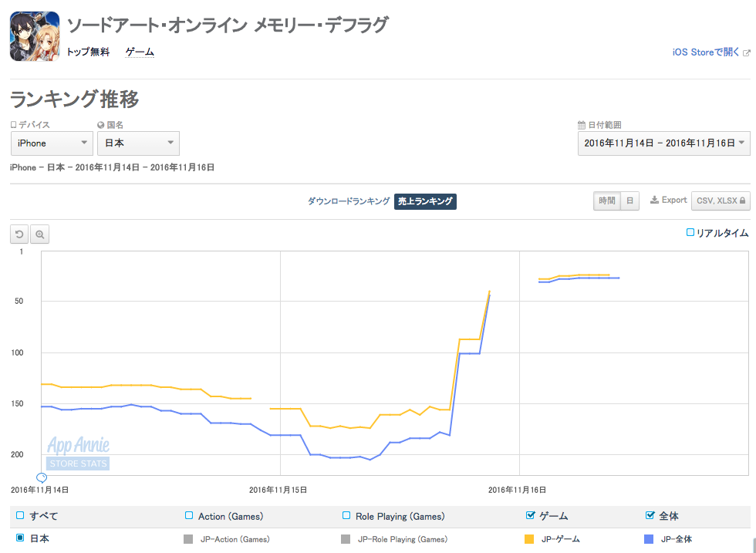756x553 pixels.
Task: Click the gray JP-Role Playing (Games) swatch
Action: 346,539
